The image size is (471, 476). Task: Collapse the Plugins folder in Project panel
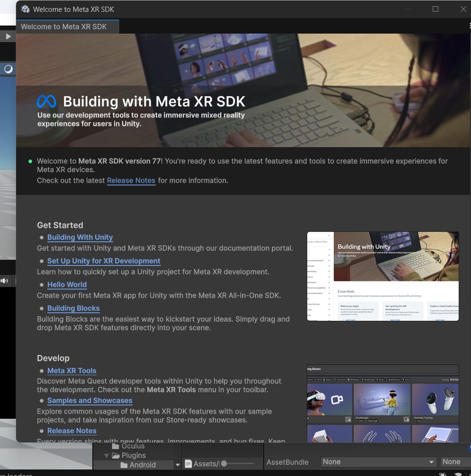point(107,455)
